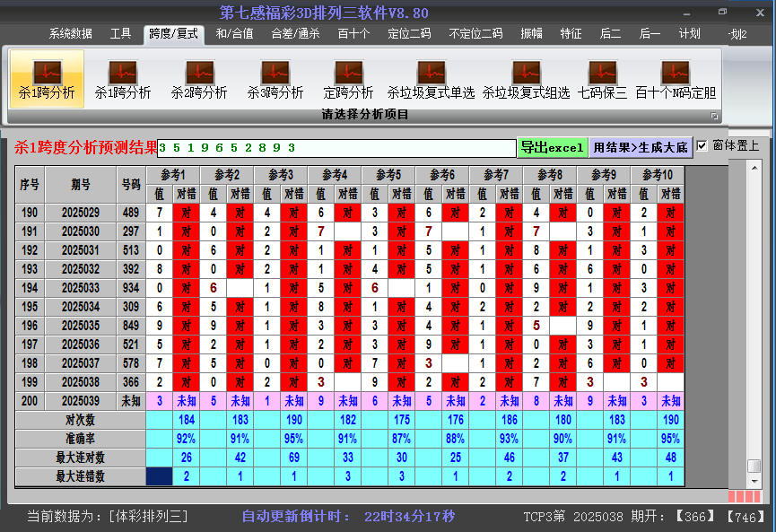Click the 号码 column header
The image size is (776, 532).
(x=131, y=185)
